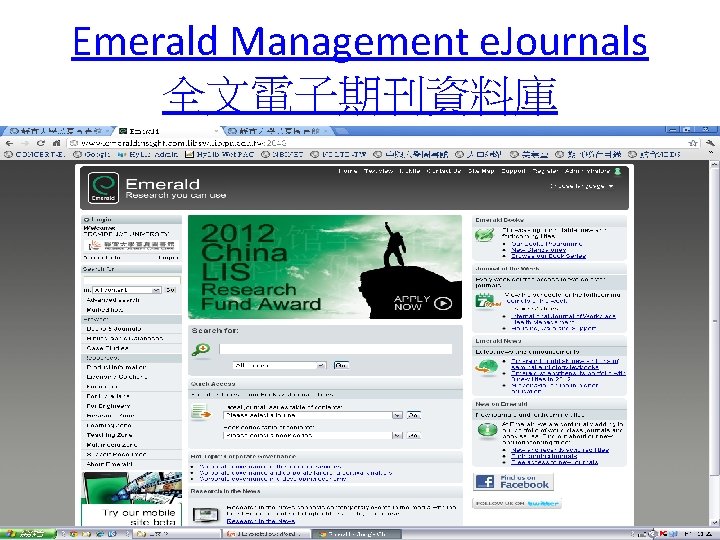The width and height of the screenshot is (720, 540).
Task: Click Site Map in the top navigation
Action: [x=481, y=171]
